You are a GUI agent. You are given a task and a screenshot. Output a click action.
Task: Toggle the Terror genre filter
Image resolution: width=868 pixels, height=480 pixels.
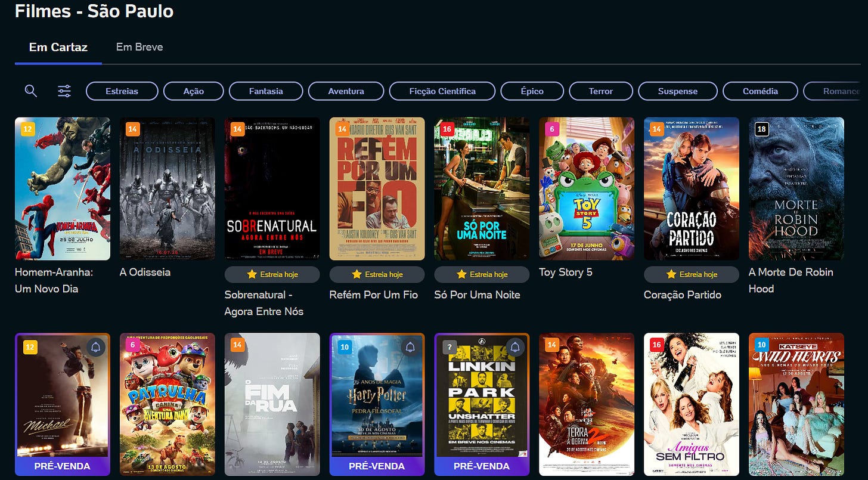(601, 91)
